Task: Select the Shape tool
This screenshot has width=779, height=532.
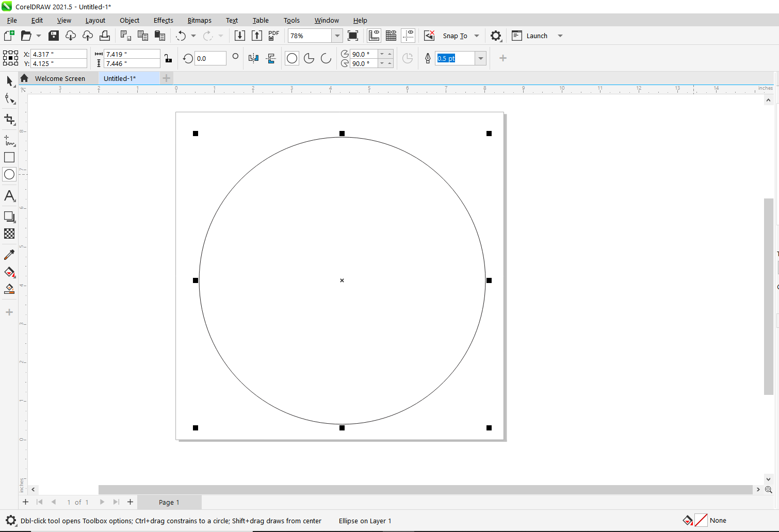Action: 9,99
